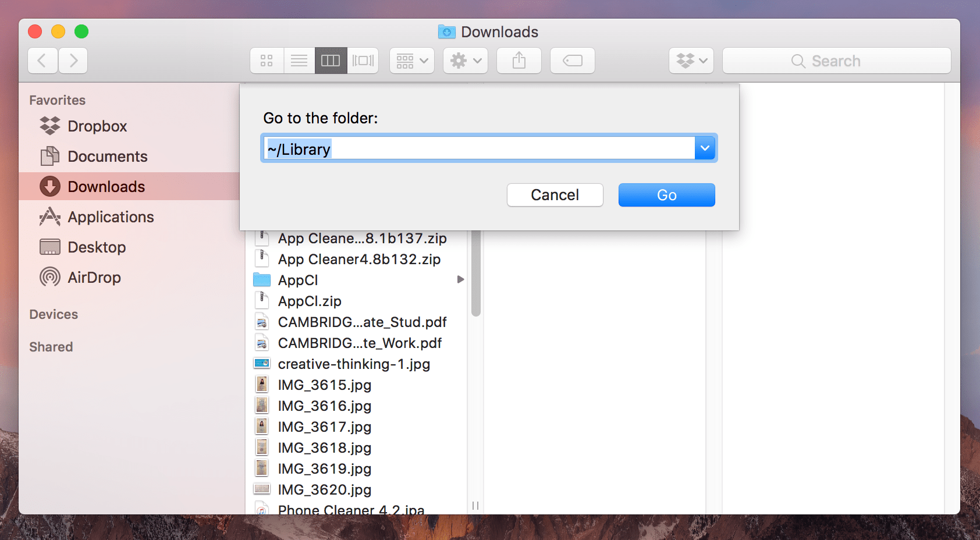Select the creative-thinking-1.jpg file
The image size is (980, 540).
pyautogui.click(x=354, y=364)
